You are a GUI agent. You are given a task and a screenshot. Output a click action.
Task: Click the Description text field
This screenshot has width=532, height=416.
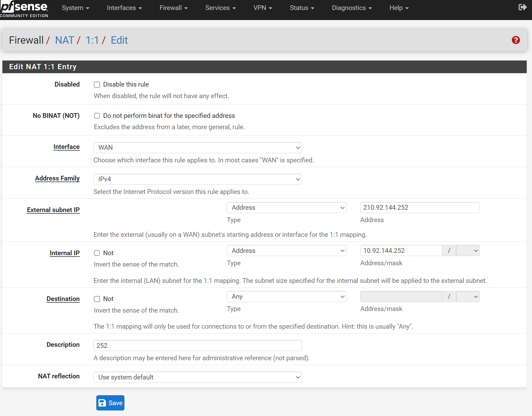coord(197,345)
